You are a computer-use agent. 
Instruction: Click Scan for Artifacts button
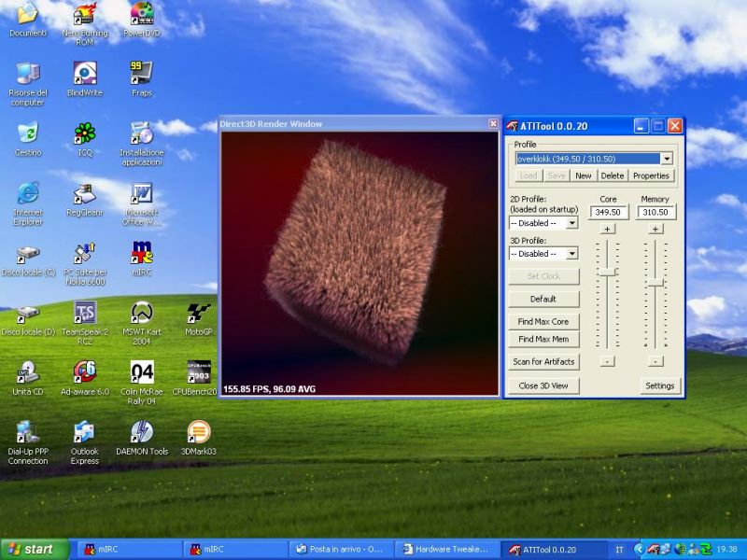pos(543,362)
